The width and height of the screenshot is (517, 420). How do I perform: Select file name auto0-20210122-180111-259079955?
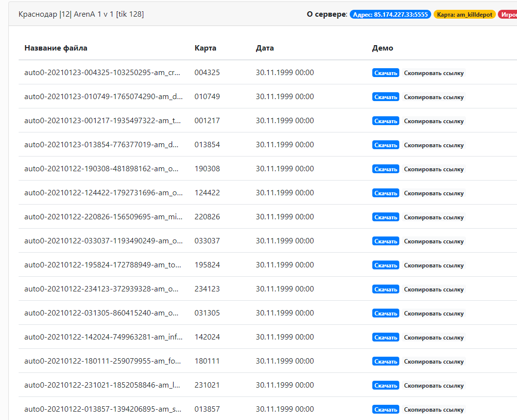103,362
